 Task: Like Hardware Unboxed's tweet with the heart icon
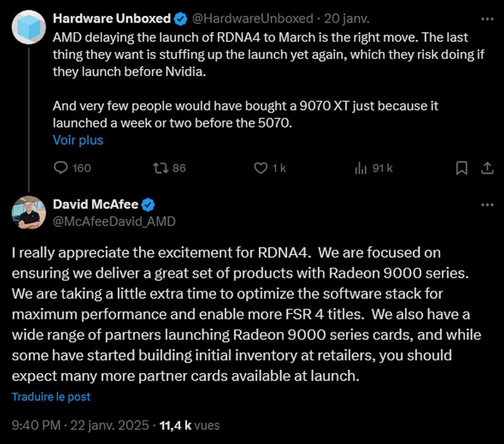(260, 168)
